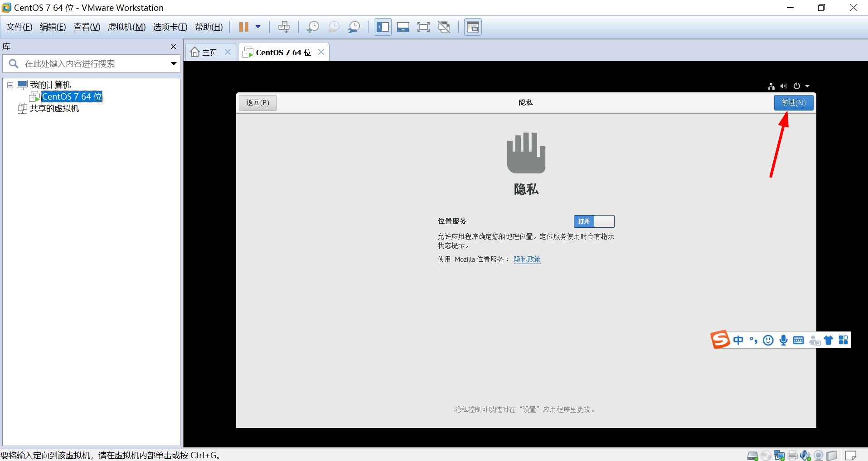The width and height of the screenshot is (868, 461).
Task: Click the guest volume speaker icon
Action: coord(784,86)
